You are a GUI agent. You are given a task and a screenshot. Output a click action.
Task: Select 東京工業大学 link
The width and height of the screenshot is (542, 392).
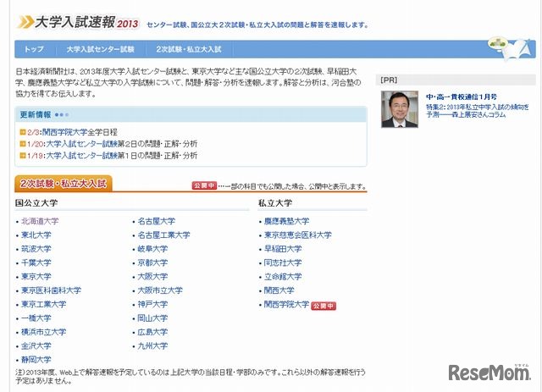43,304
